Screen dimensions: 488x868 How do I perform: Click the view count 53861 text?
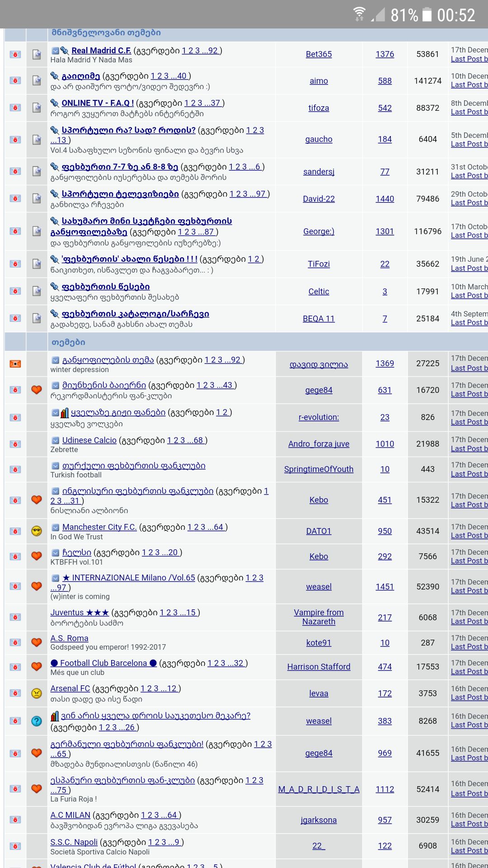coord(427,54)
